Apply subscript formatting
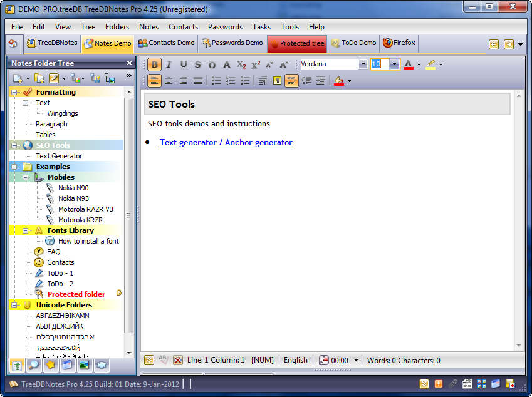 tap(241, 64)
